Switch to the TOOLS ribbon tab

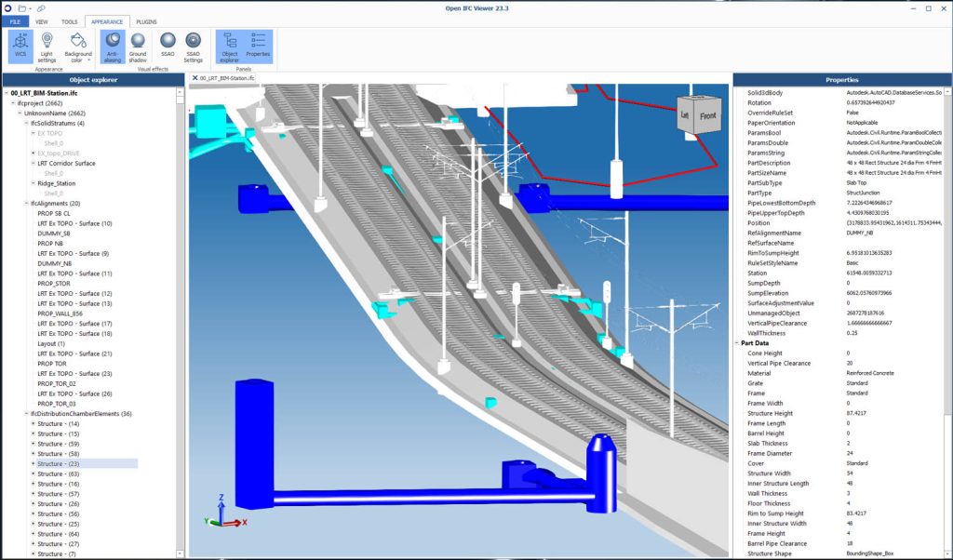69,22
